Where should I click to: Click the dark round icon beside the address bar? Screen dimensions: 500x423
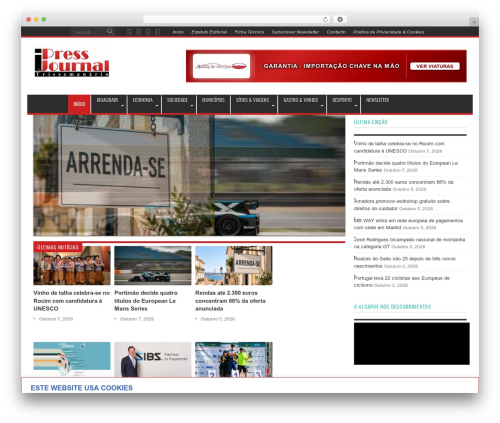(340, 19)
